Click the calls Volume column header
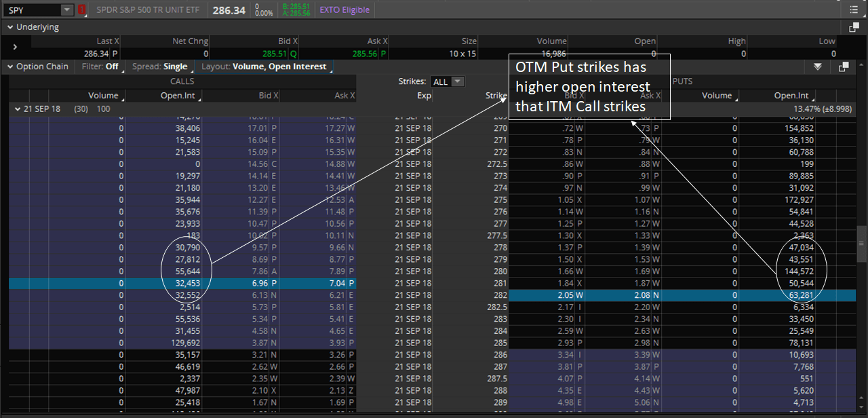868x418 pixels. click(103, 96)
